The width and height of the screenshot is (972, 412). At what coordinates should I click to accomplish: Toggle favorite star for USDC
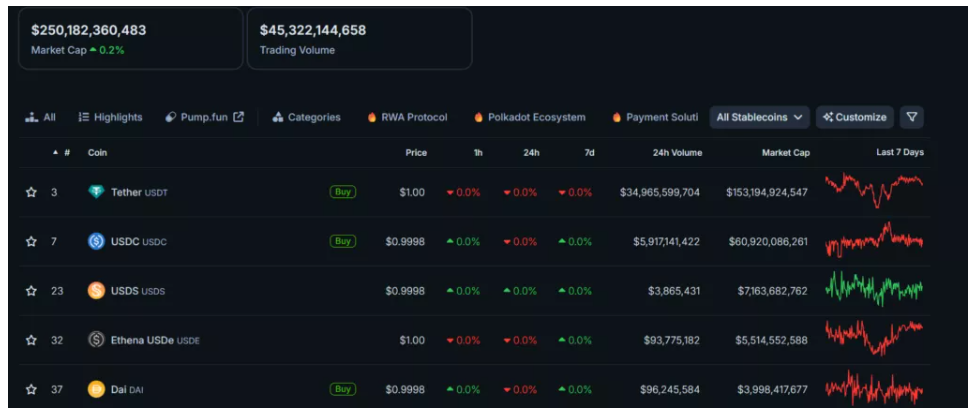point(31,241)
